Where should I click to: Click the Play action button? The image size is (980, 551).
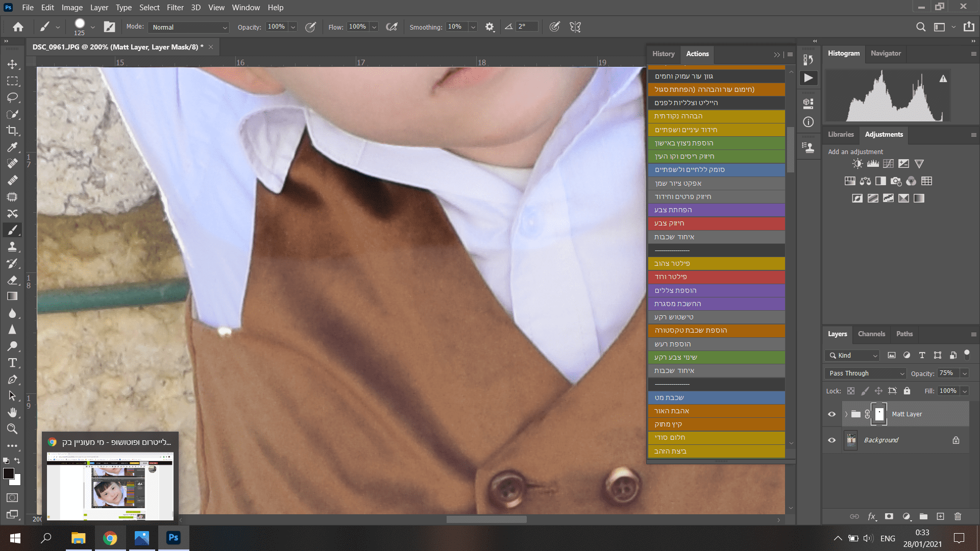tap(808, 78)
